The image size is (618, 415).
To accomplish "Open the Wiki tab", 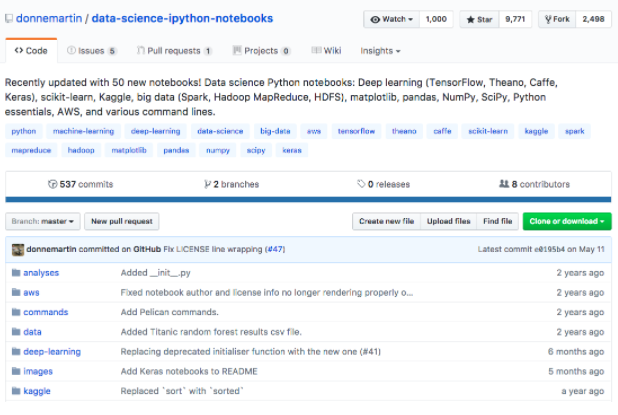I will click(x=326, y=51).
